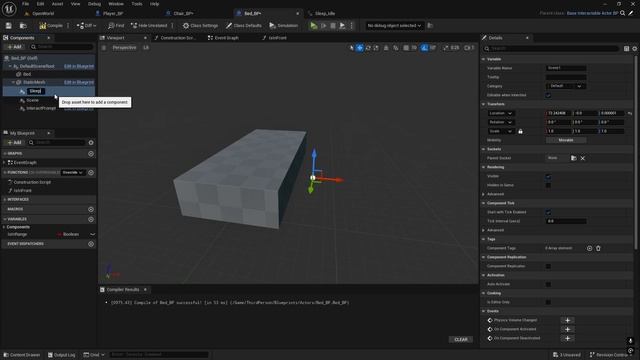Viewport: 640px width, 360px height.
Task: Toggle Editable when Inherited checkbox
Action: point(548,95)
